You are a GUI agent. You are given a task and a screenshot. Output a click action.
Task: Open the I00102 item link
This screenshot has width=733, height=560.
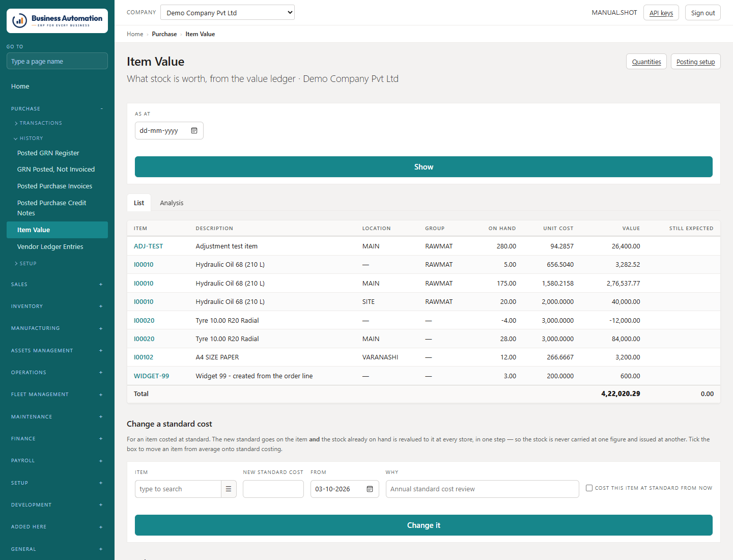click(144, 357)
